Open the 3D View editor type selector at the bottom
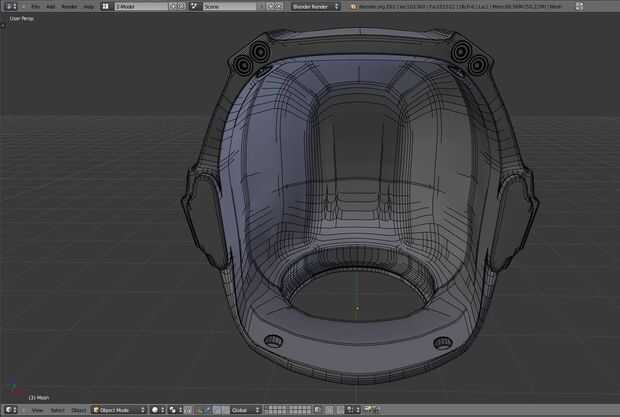Viewport: 620px width, 417px height. (11, 410)
